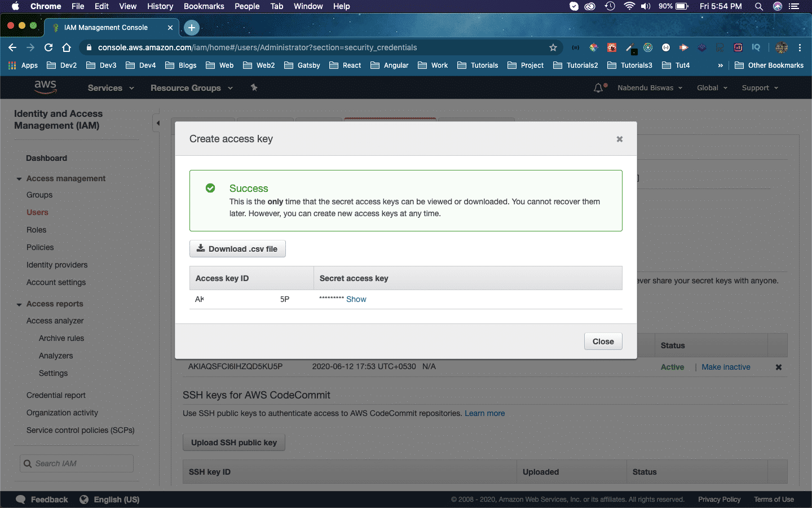Image resolution: width=812 pixels, height=508 pixels.
Task: Open the People menu
Action: pos(247,6)
